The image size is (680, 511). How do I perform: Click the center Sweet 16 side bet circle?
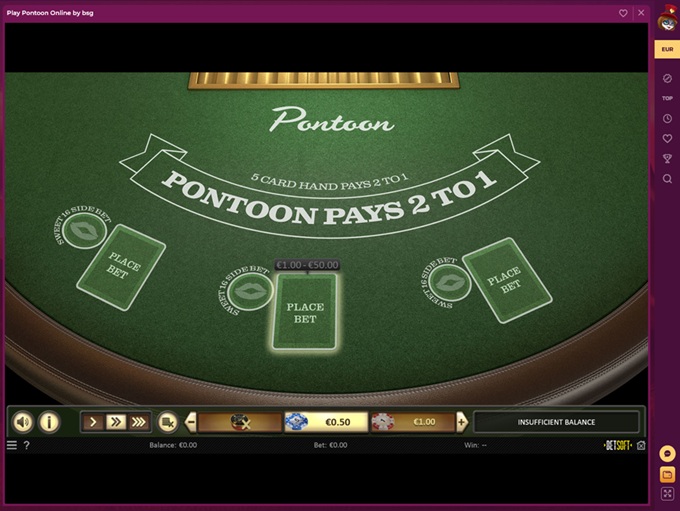click(x=244, y=291)
